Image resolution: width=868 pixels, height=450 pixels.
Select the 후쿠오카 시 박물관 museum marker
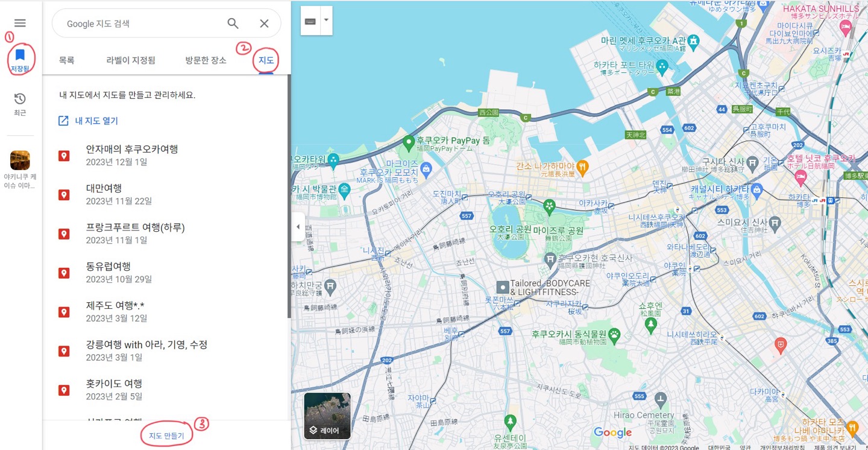click(344, 190)
